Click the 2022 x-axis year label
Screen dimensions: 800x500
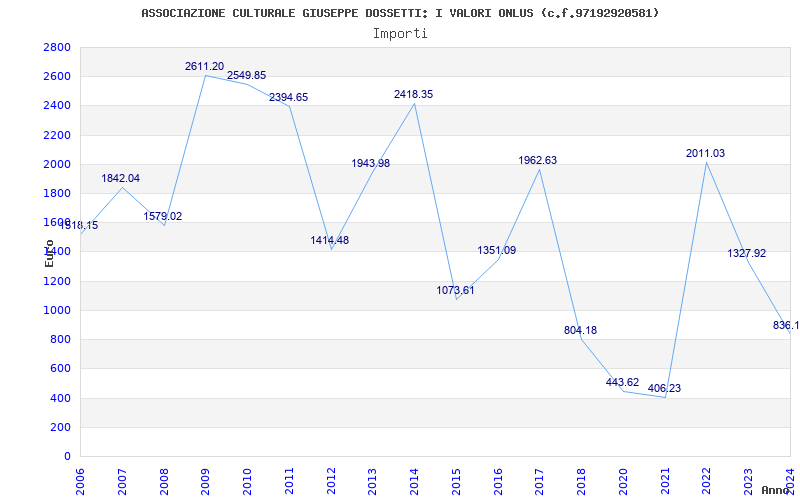tap(707, 481)
